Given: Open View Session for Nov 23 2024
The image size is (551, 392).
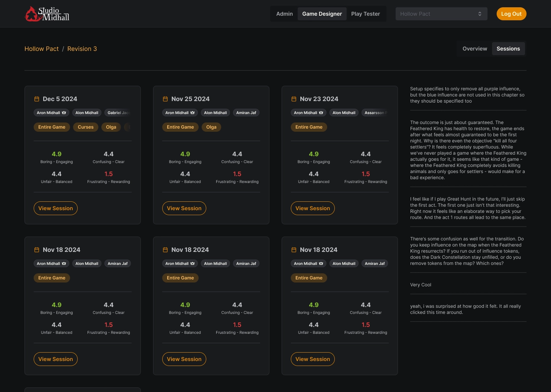Looking at the screenshot, I should point(313,208).
